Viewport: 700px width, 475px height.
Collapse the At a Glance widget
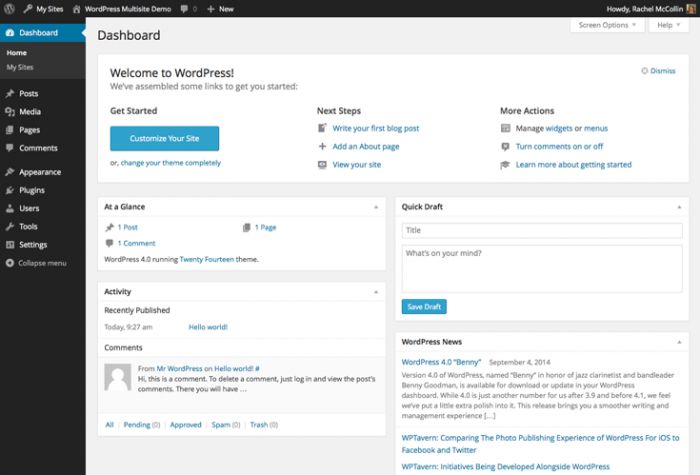376,207
